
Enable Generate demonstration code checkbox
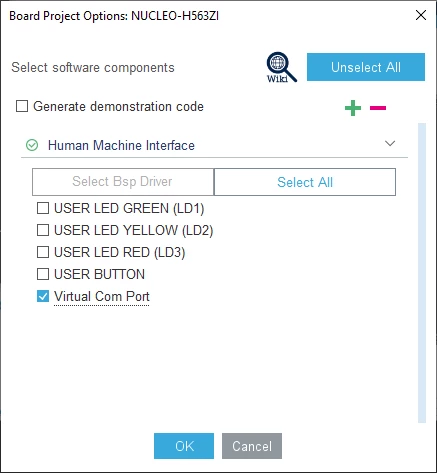pos(22,106)
